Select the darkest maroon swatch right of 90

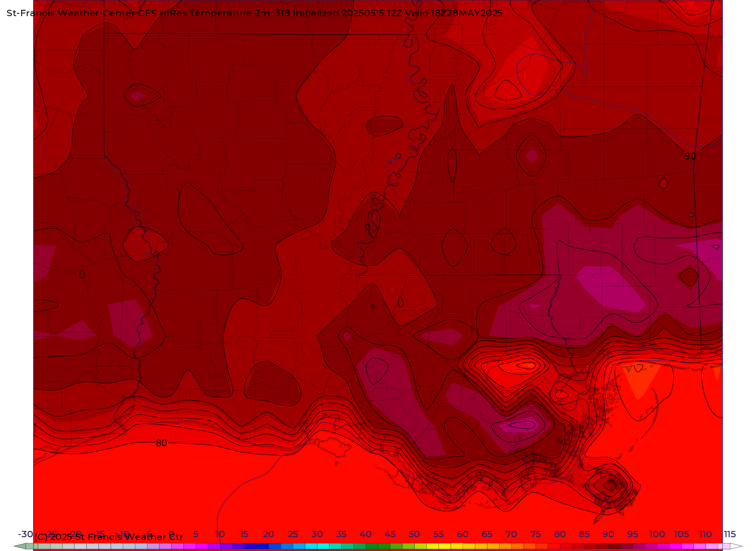pyautogui.click(x=614, y=546)
